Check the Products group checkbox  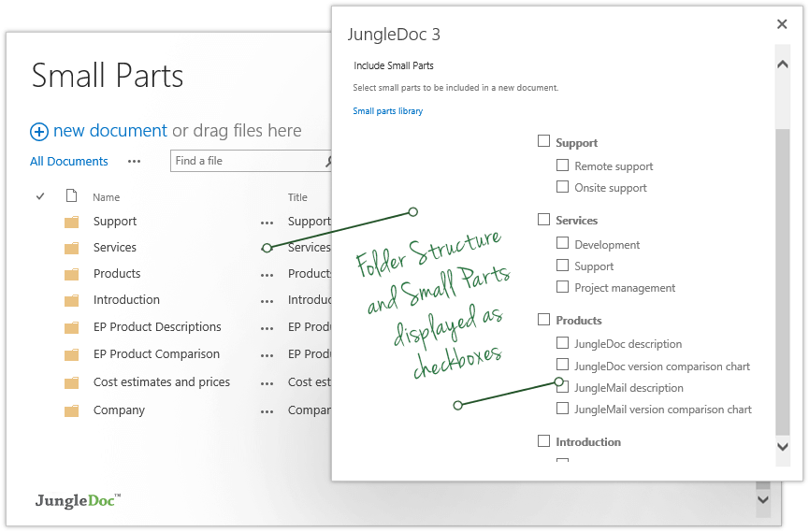(543, 320)
